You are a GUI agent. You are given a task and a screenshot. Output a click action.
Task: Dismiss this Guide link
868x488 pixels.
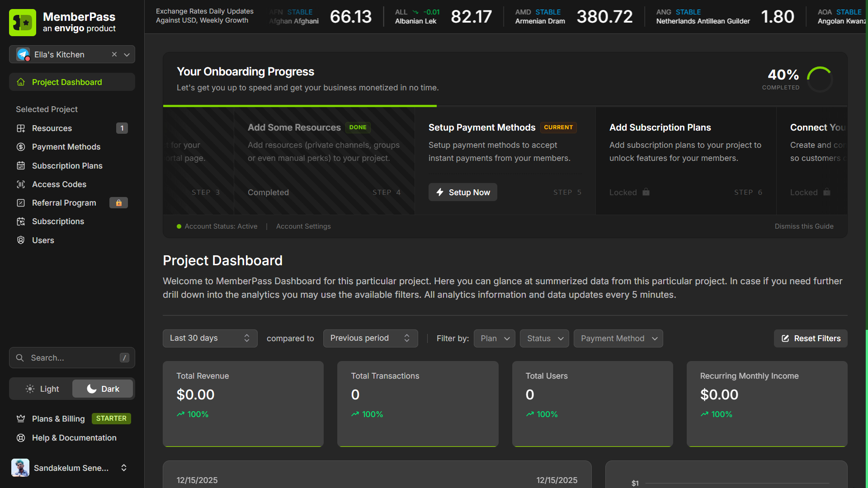pyautogui.click(x=804, y=226)
